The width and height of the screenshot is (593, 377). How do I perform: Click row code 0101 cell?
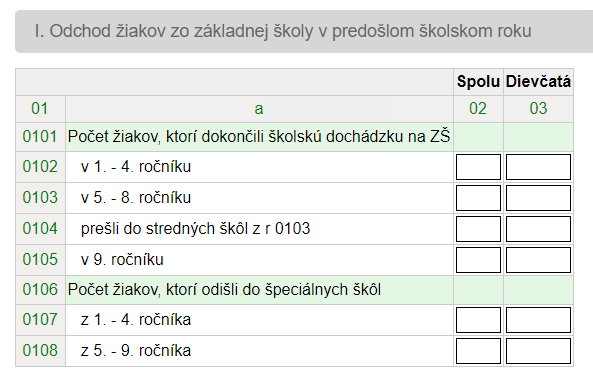[x=40, y=137]
